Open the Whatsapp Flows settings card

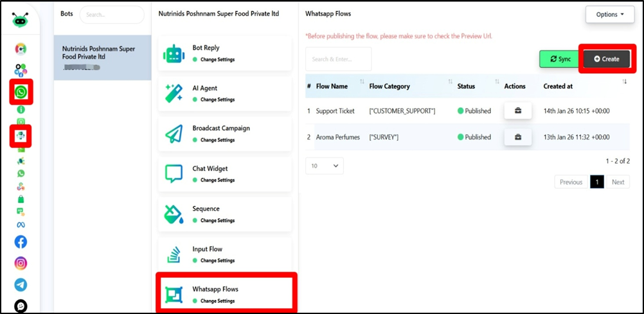pos(224,294)
